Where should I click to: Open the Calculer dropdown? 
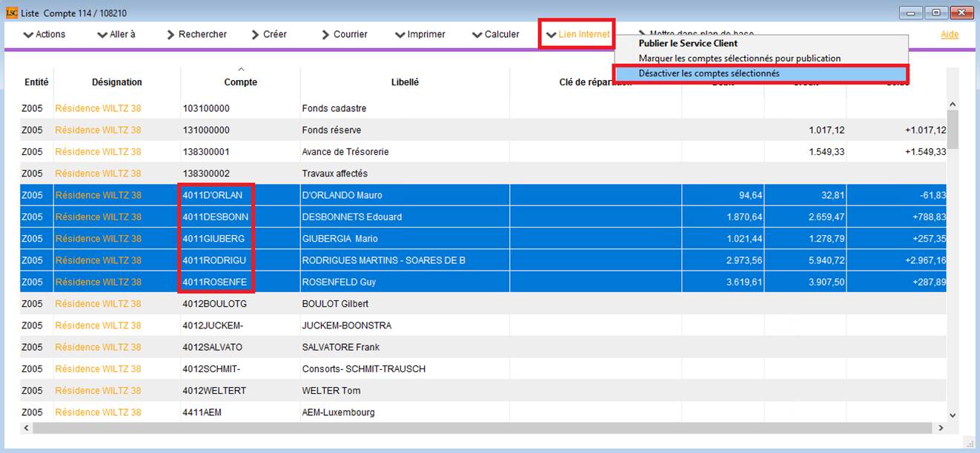(496, 34)
